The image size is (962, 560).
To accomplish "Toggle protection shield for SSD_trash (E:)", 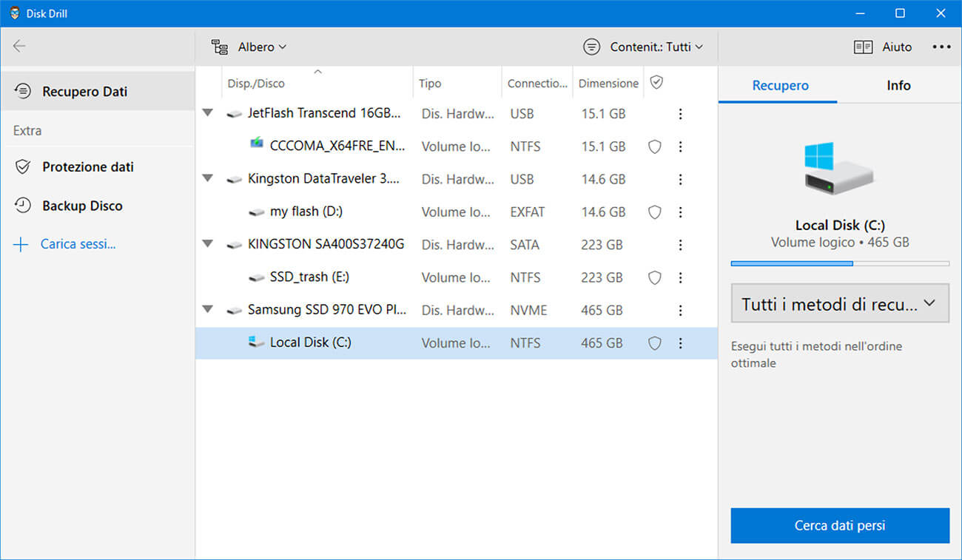I will pyautogui.click(x=654, y=277).
